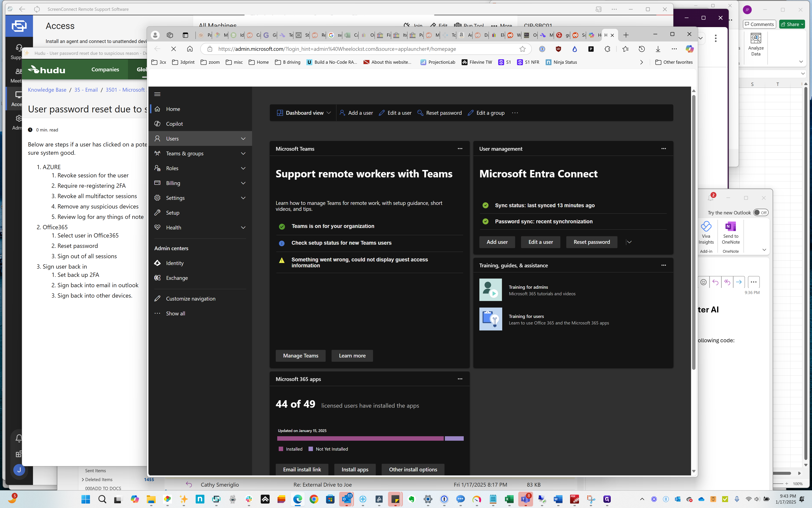Open Edge downloads icon
Viewport: 812px width, 508px height.
pyautogui.click(x=658, y=49)
